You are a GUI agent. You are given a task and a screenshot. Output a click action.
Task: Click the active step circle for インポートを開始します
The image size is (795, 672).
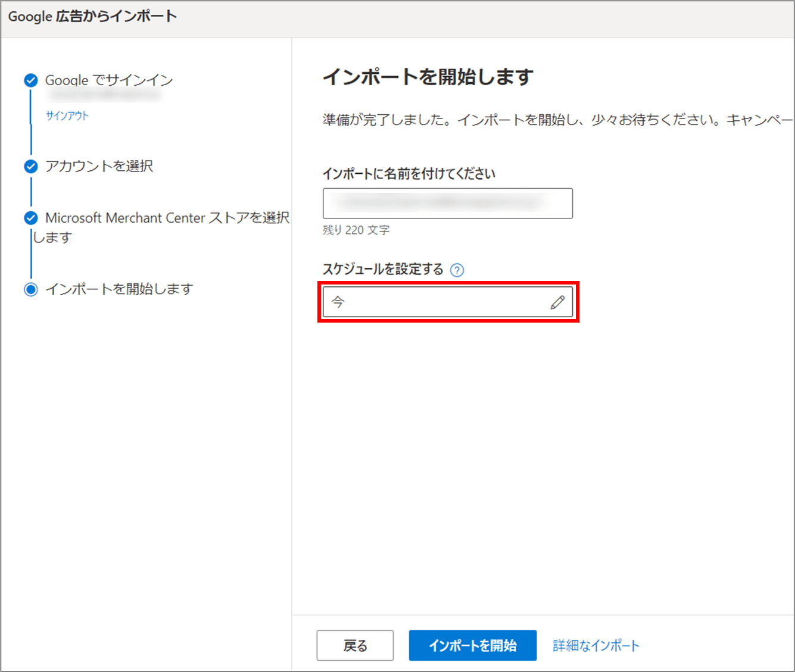click(x=31, y=290)
